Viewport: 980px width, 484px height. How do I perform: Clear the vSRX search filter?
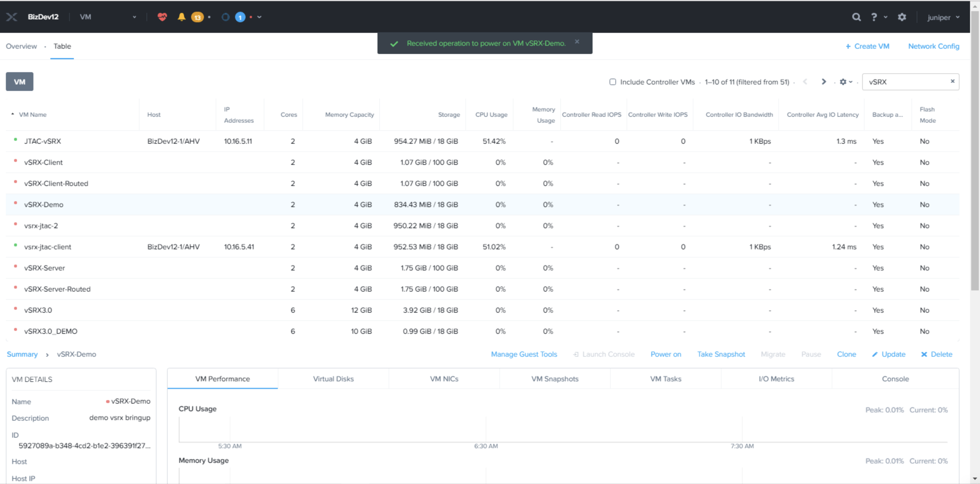pyautogui.click(x=952, y=81)
